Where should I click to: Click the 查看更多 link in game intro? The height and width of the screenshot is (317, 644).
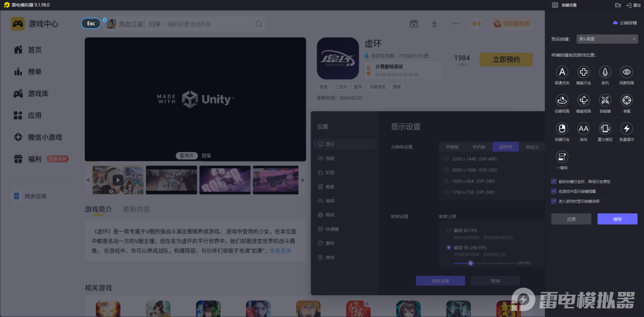click(x=280, y=251)
